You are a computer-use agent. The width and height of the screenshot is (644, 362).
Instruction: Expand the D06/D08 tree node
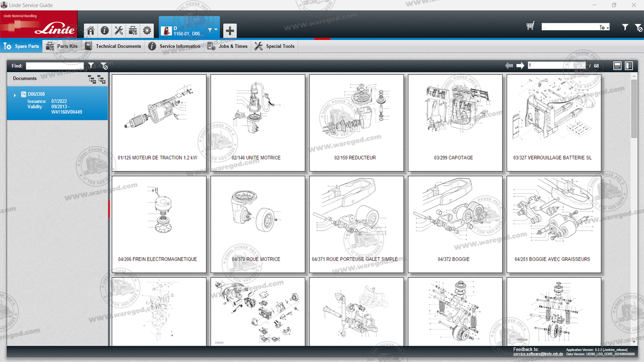click(15, 95)
